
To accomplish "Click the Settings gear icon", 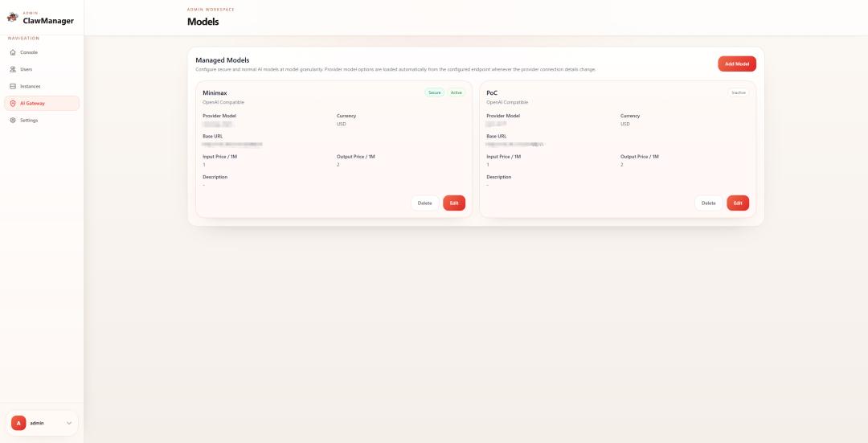I will point(13,120).
